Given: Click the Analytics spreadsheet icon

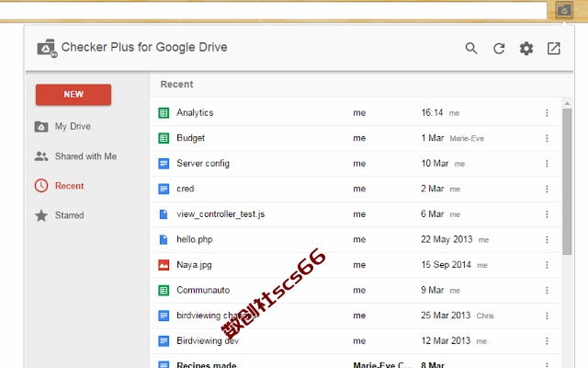Looking at the screenshot, I should click(x=164, y=112).
